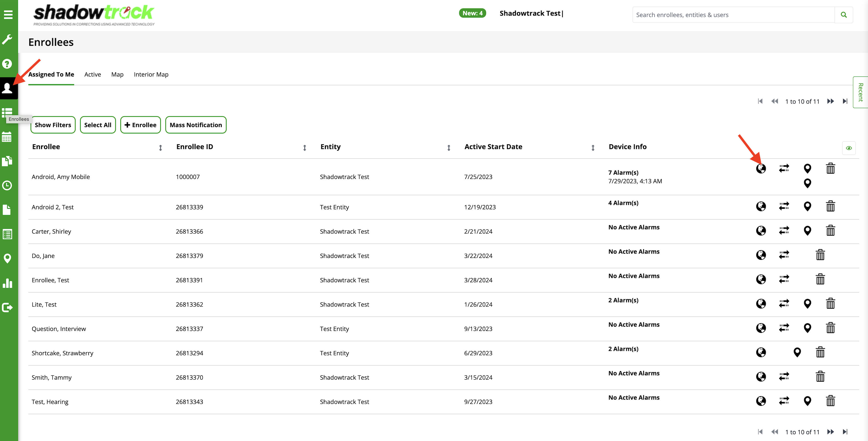This screenshot has width=868, height=441.
Task: Click location pin icon for Lite, Test
Action: coord(807,304)
